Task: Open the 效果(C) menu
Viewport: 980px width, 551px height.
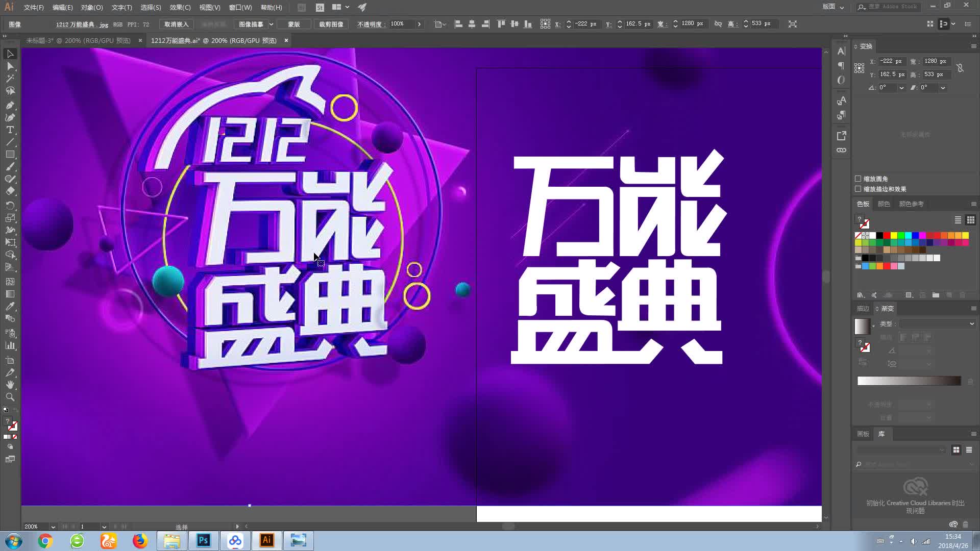Action: point(180,7)
